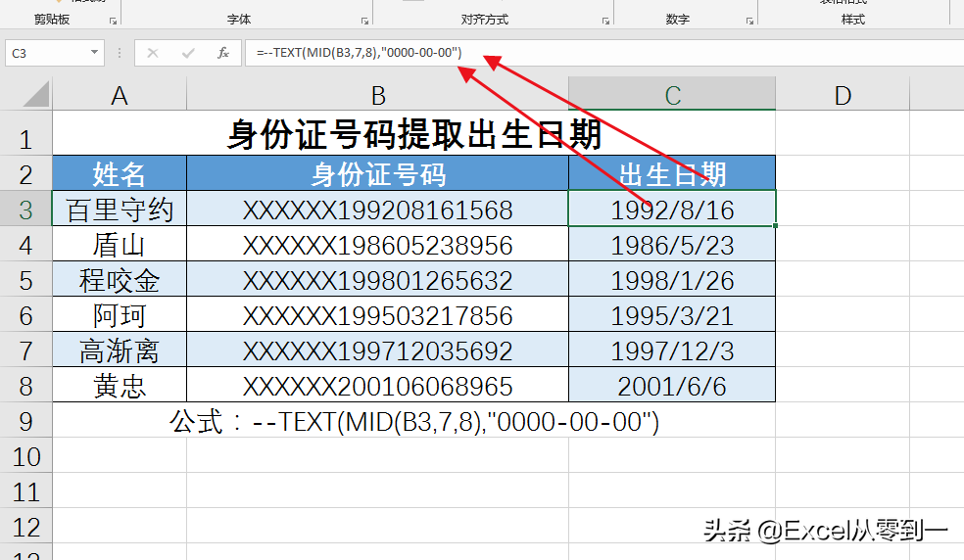The height and width of the screenshot is (560, 964).
Task: Select the cell 高渐离
Action: [120, 350]
